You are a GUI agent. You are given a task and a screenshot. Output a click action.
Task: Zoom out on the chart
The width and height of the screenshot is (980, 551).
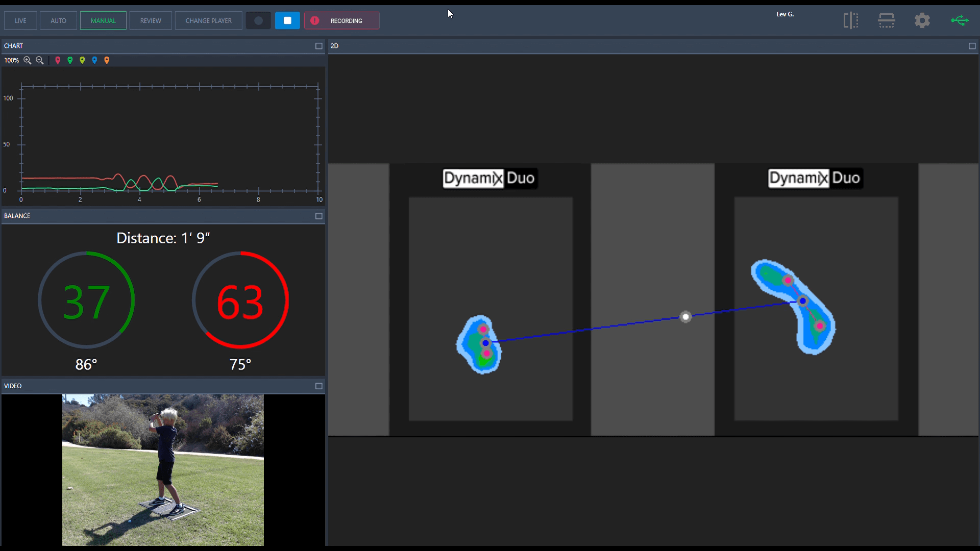pos(40,60)
